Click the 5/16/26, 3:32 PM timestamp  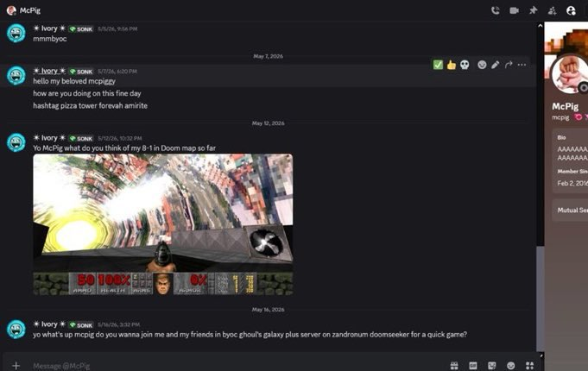click(x=118, y=324)
